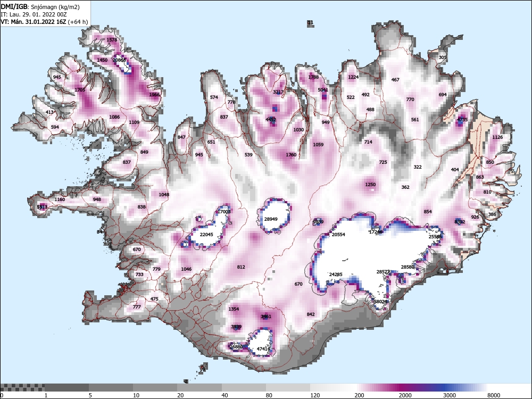532x399 pixels.
Task: Click the glacier value 47414
Action: point(263,349)
